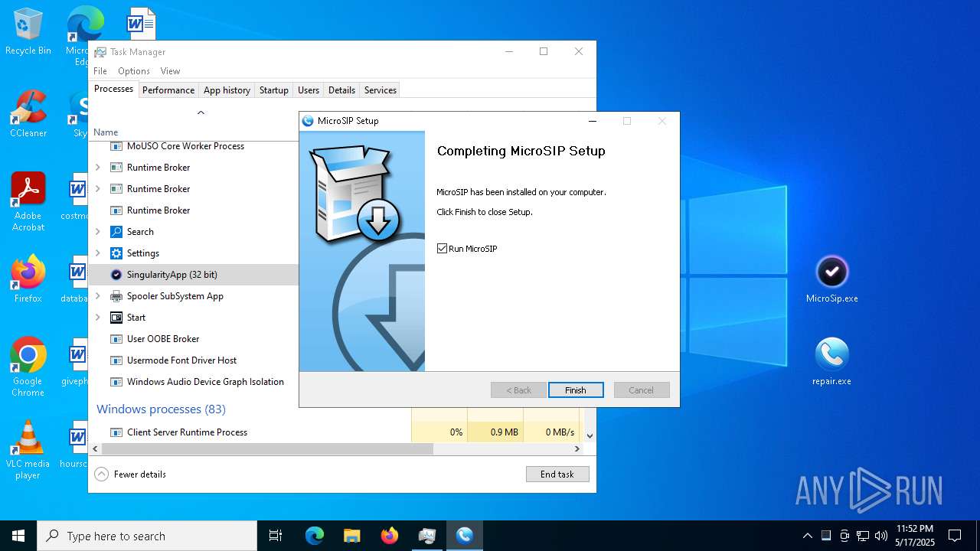Click the Type here to search box

147,536
